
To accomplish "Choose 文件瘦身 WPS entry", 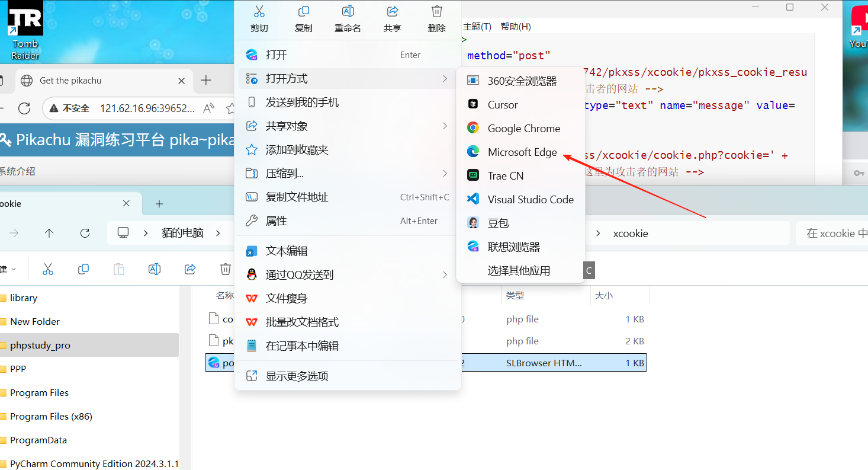I will (348, 298).
